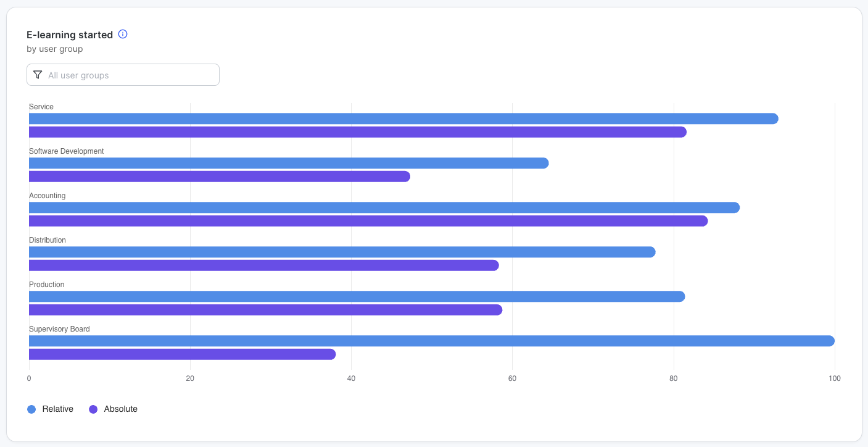Click the blue Relative legend dot
The height and width of the screenshot is (447, 868).
(31, 409)
